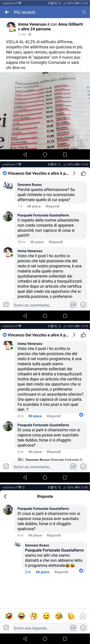This screenshot has width=90, height=644.
Task: Open search with the magnifier icon
Action: (84, 12)
